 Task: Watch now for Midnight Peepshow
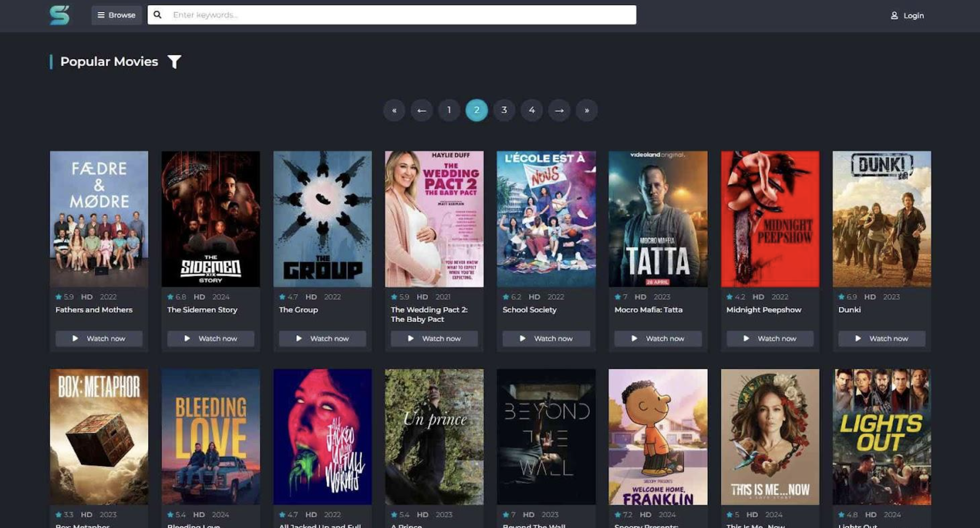coord(770,339)
